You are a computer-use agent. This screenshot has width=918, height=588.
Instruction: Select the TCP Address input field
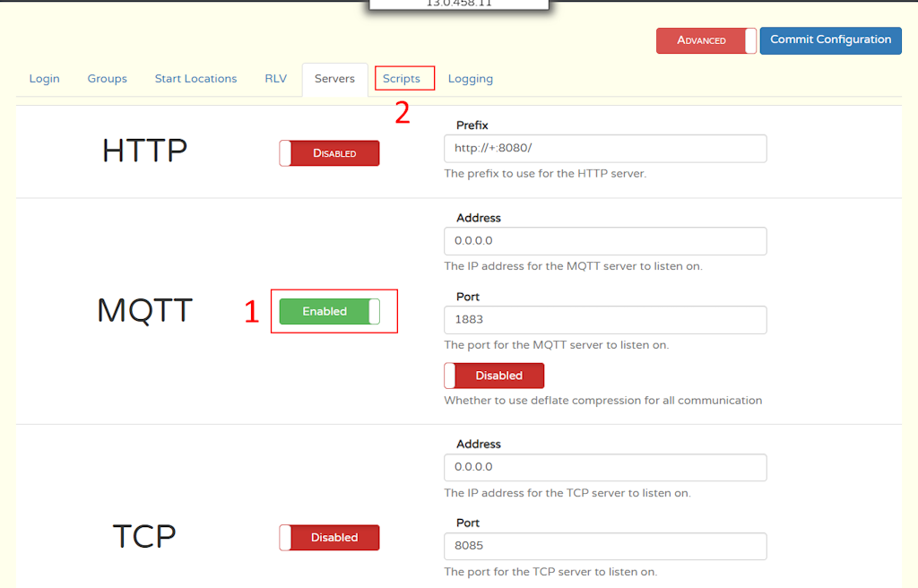pos(605,467)
